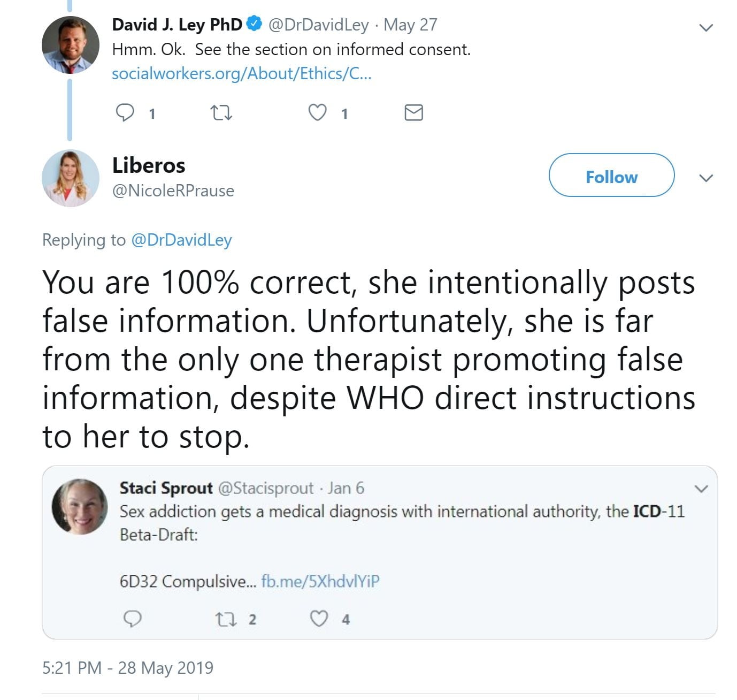
Task: Expand options for David Ley's tweet
Action: 706,27
